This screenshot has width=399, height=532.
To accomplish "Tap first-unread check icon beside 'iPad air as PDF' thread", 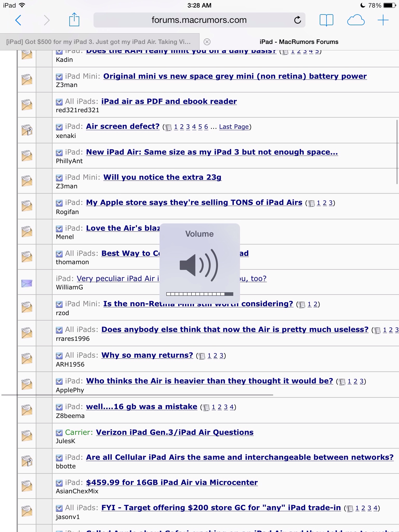I will 59,102.
